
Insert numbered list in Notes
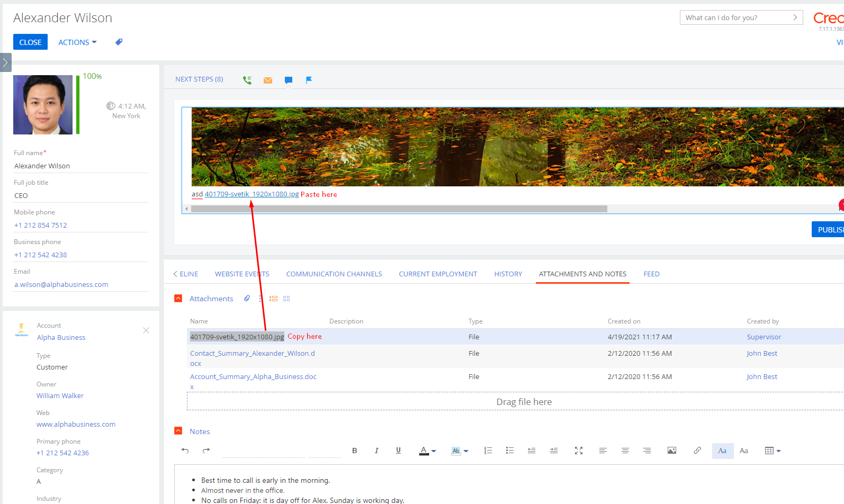488,451
